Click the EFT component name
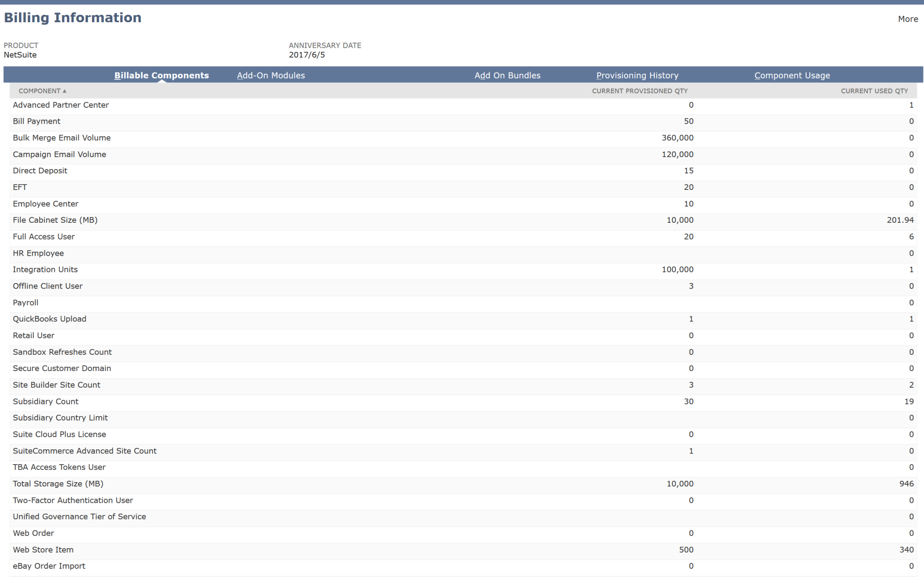The width and height of the screenshot is (924, 586). tap(20, 187)
